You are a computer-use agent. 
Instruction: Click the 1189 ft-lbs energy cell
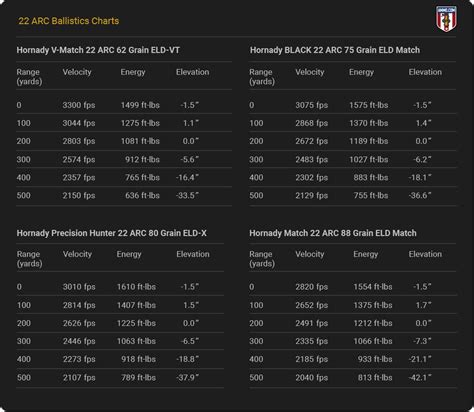(x=369, y=141)
